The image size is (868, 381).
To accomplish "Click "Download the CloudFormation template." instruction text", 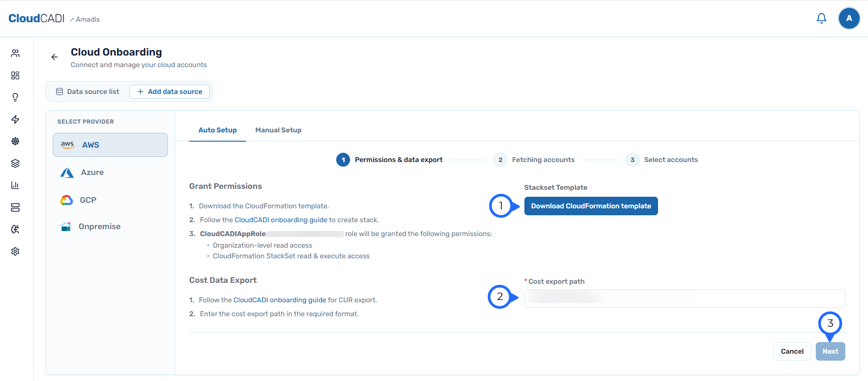I will coord(264,206).
